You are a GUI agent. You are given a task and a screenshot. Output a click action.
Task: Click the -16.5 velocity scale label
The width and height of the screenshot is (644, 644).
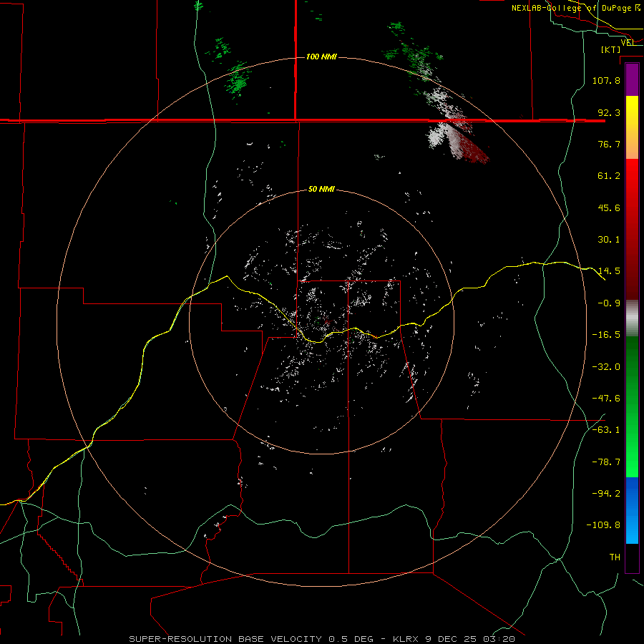606,335
